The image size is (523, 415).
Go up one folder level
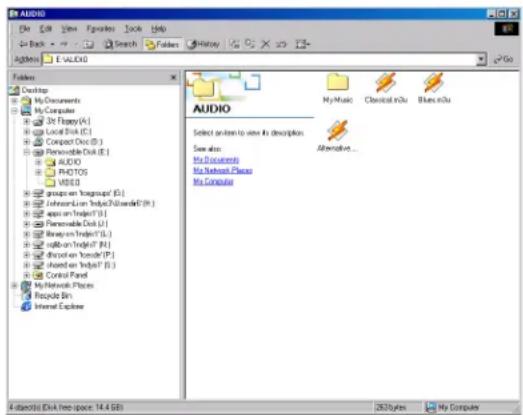pyautogui.click(x=88, y=44)
